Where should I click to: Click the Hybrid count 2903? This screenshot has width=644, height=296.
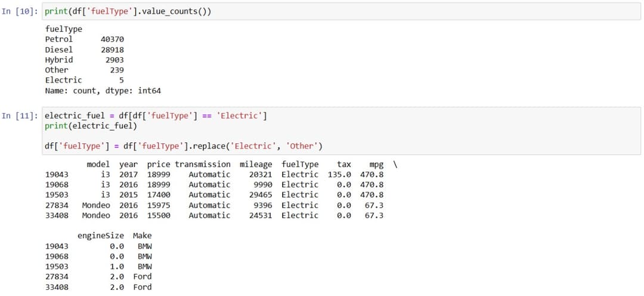[x=114, y=60]
